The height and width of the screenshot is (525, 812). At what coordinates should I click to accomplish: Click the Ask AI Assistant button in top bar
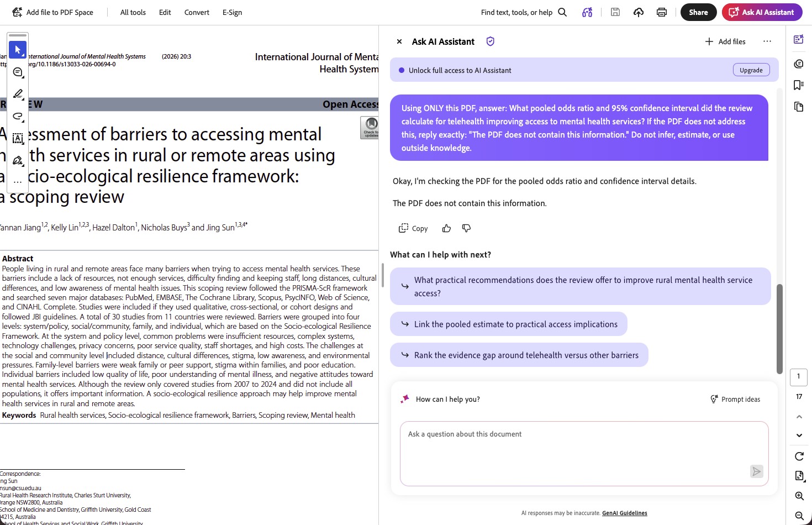762,12
